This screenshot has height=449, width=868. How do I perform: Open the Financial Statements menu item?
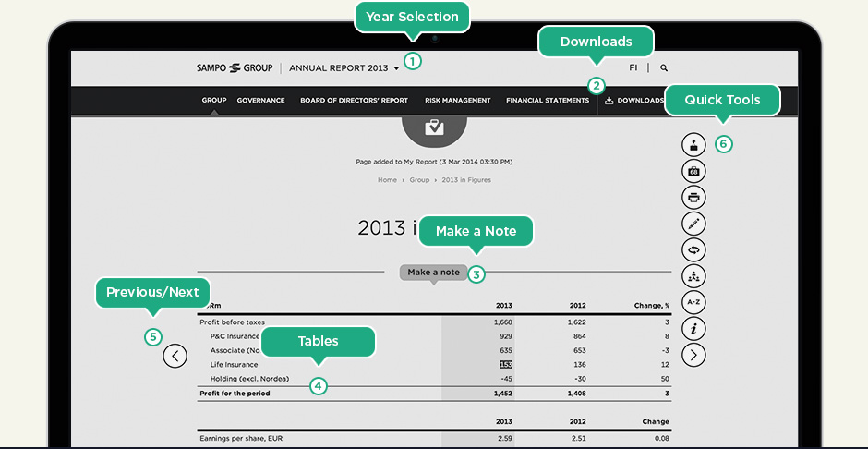(x=548, y=100)
